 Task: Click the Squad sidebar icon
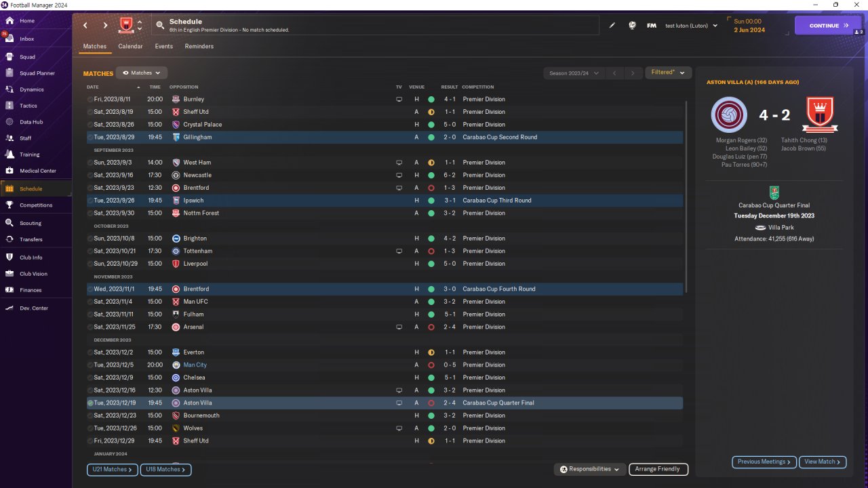9,57
